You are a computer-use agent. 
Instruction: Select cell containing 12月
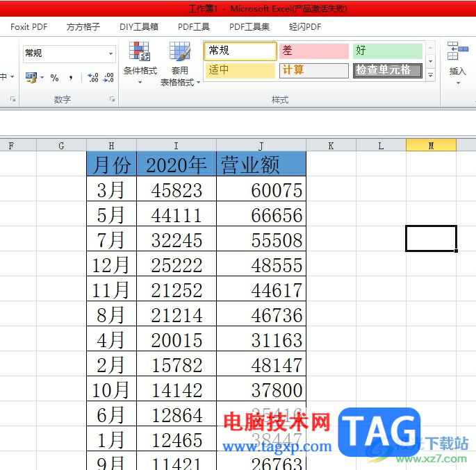111,264
